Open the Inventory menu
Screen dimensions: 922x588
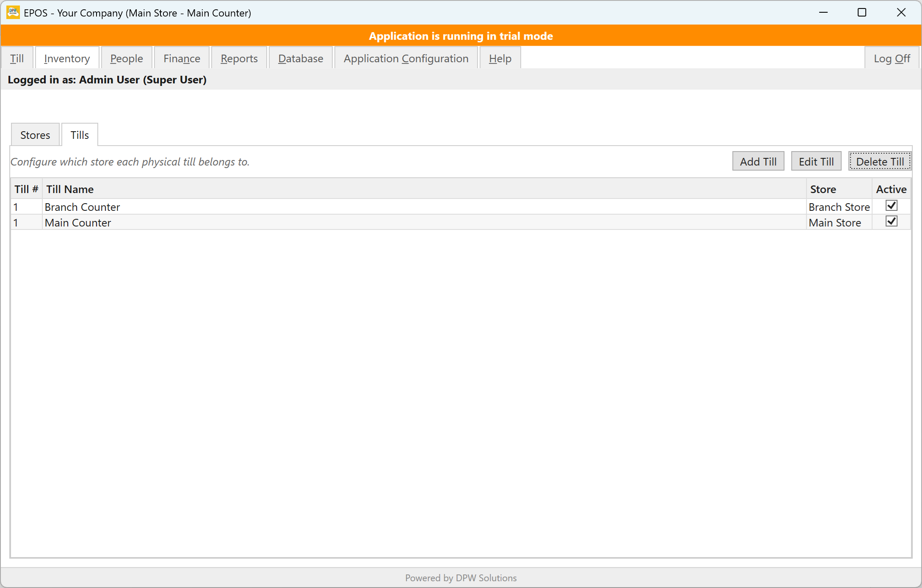click(67, 58)
